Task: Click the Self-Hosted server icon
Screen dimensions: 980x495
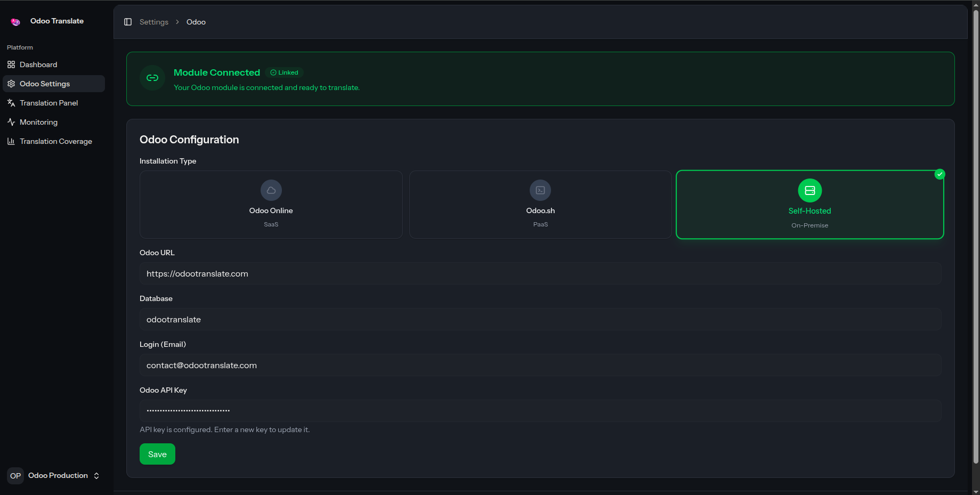Action: 810,190
